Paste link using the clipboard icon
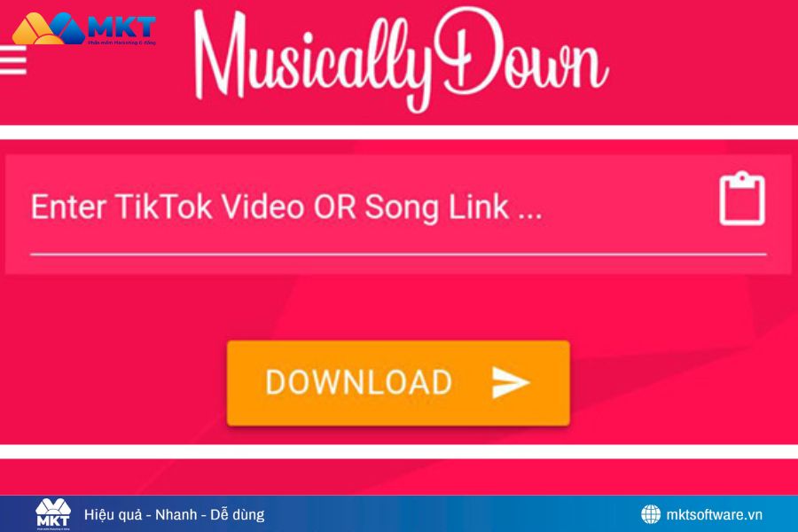The height and width of the screenshot is (532, 798). tap(742, 199)
